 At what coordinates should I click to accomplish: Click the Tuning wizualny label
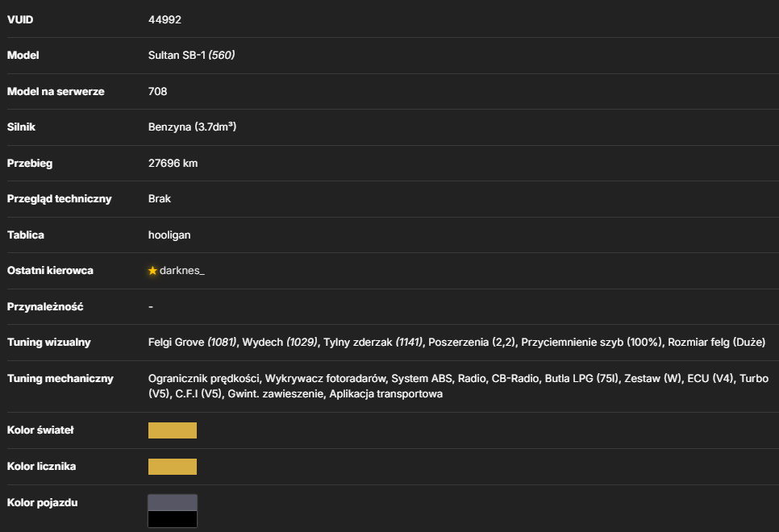pos(49,343)
